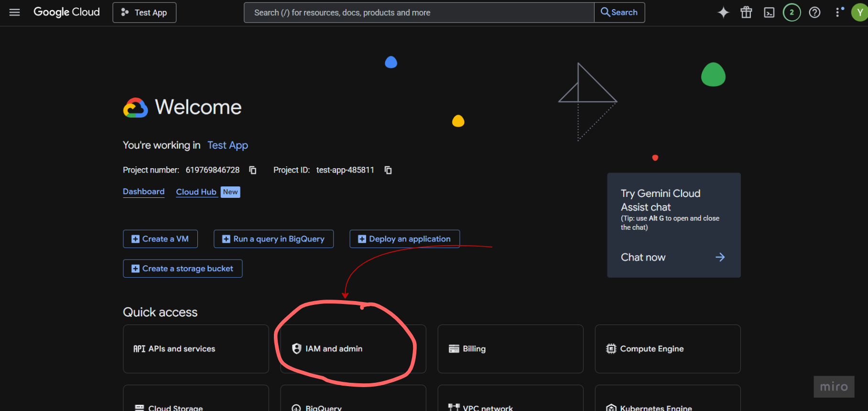Click the Chat now arrow icon
Screen dimensions: 868x411
[720, 257]
